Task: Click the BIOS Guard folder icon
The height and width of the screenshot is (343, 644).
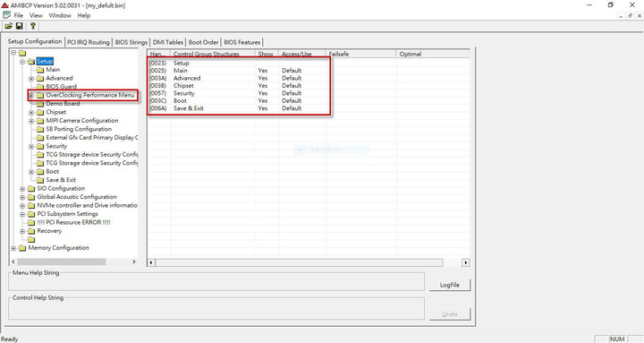Action: pos(40,87)
